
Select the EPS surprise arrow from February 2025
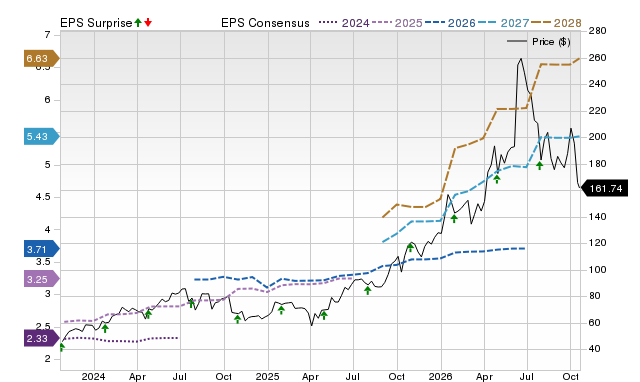click(x=281, y=310)
